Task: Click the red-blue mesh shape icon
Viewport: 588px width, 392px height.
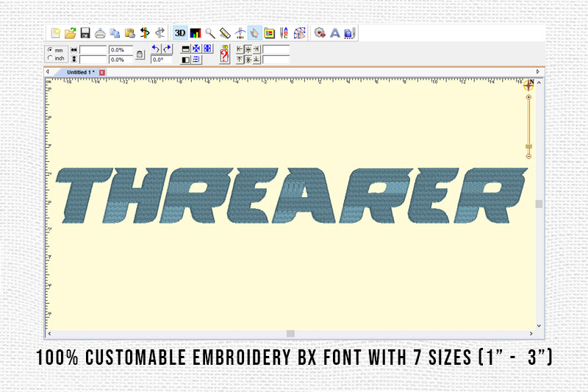Action: (299, 33)
